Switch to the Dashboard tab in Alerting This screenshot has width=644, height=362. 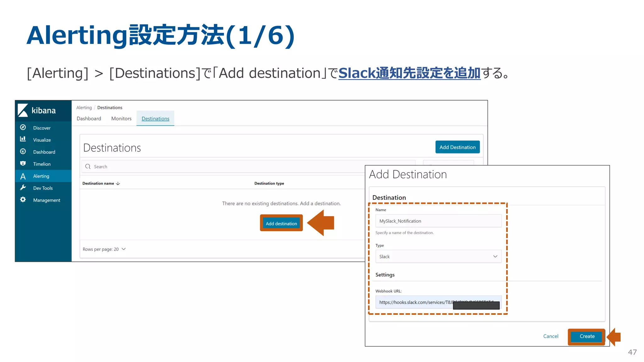point(89,118)
